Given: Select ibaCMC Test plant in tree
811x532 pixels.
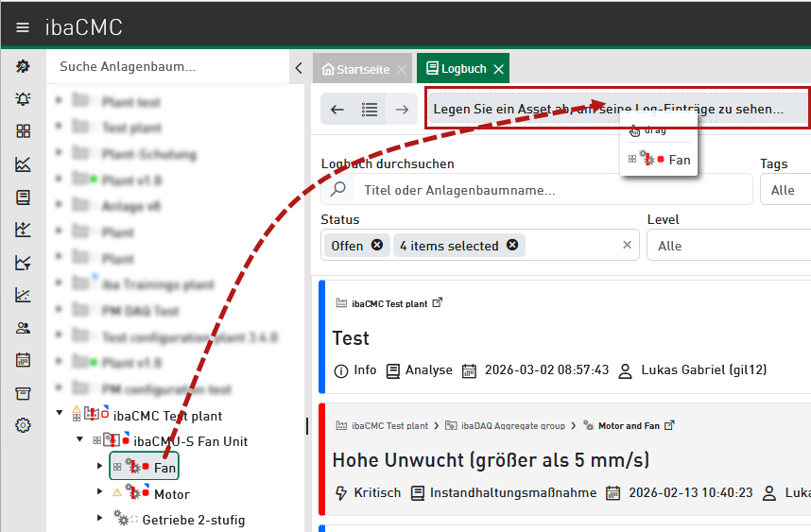Looking at the screenshot, I should point(167,416).
